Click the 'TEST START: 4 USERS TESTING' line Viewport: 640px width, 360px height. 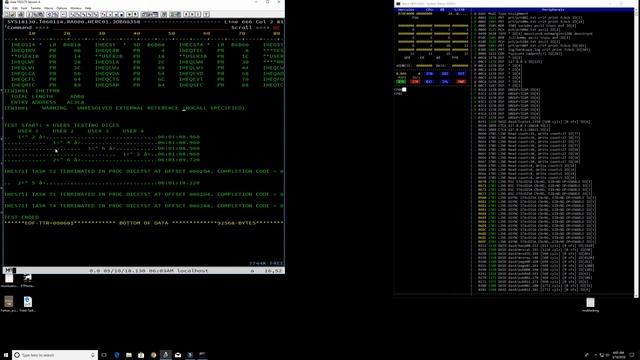(x=62, y=125)
